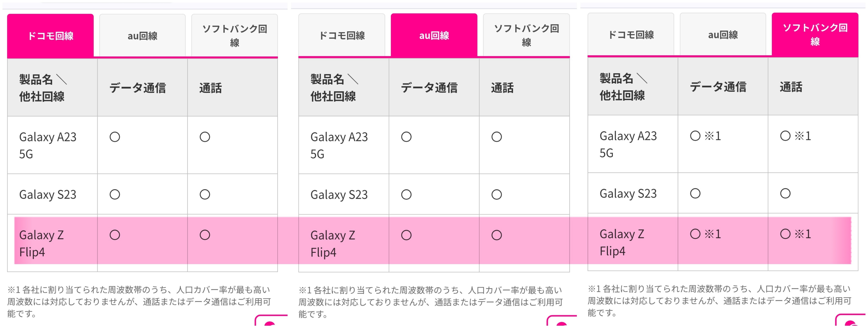The height and width of the screenshot is (328, 868).
Task: Click the ※1 footnote text under the right table
Action: 719,300
